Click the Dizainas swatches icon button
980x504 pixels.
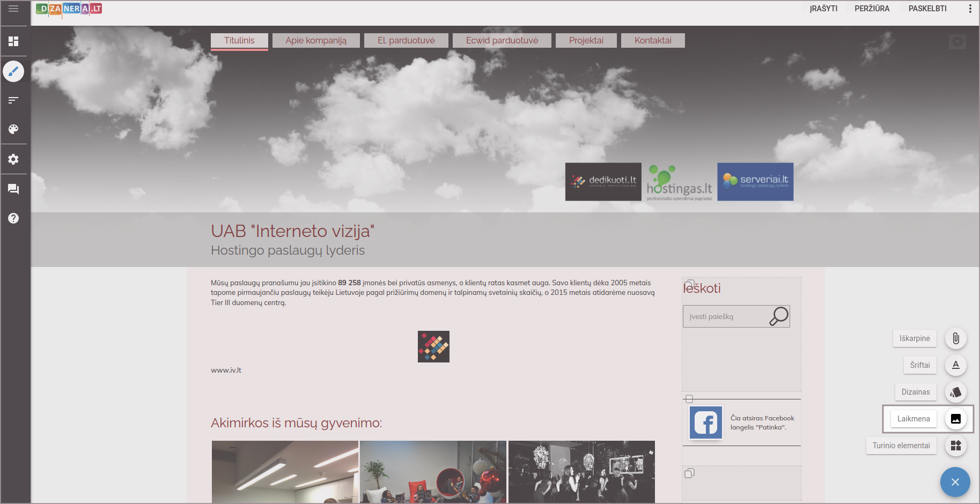(956, 392)
